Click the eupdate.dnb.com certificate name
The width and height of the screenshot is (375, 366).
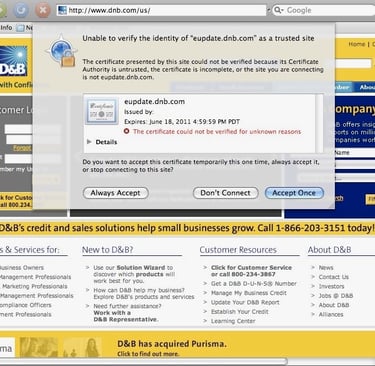click(x=154, y=102)
